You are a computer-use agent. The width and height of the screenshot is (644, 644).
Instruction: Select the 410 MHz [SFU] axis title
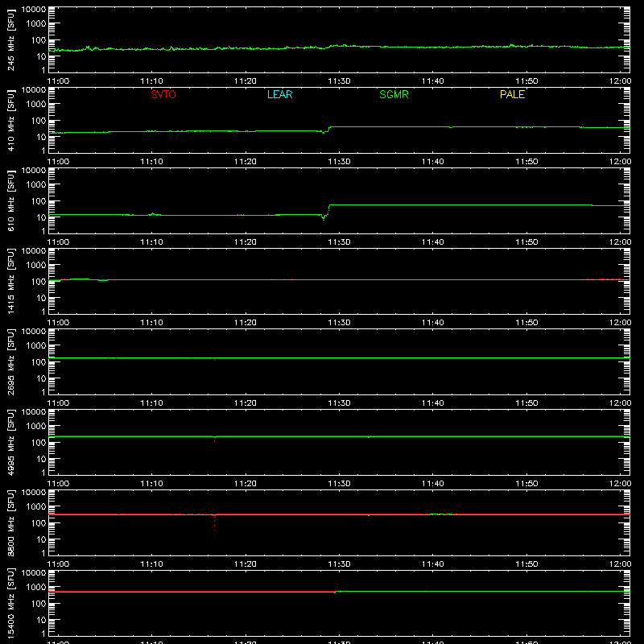pos(10,120)
